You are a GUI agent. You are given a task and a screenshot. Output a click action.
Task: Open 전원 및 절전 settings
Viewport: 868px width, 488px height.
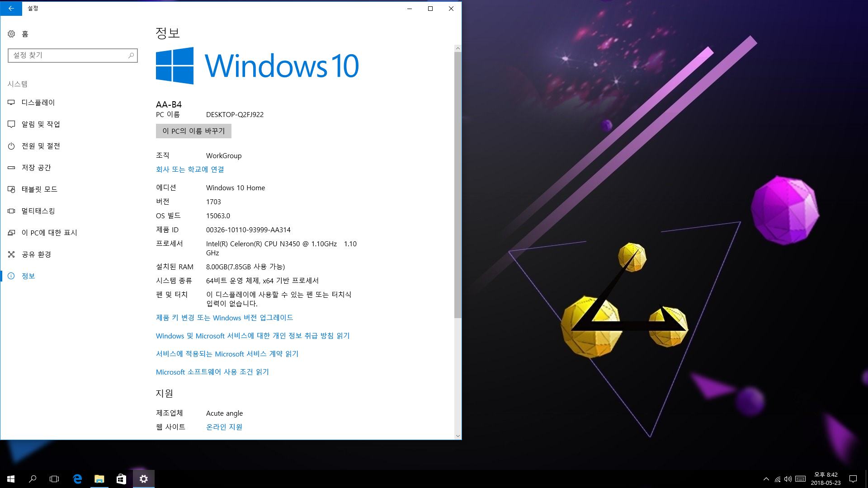pos(41,146)
